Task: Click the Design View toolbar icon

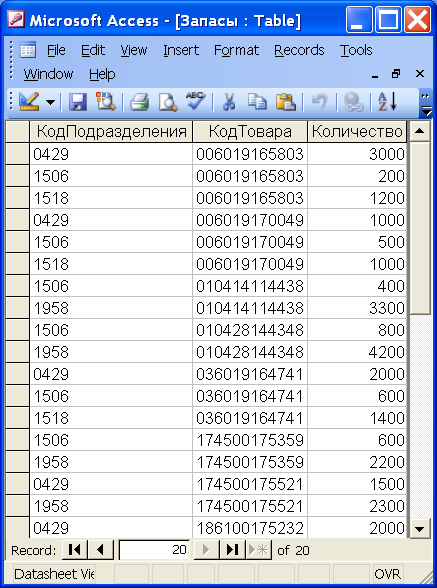Action: pos(29,102)
